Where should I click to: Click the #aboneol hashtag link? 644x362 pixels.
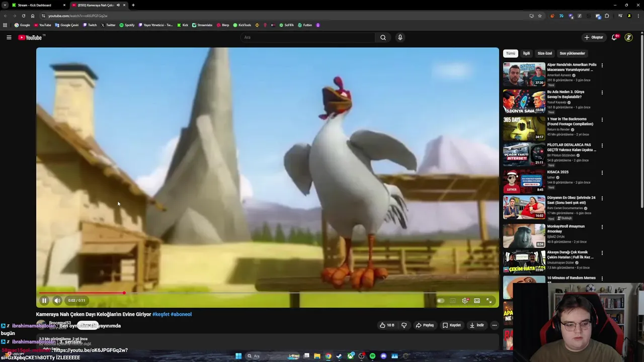point(181,314)
